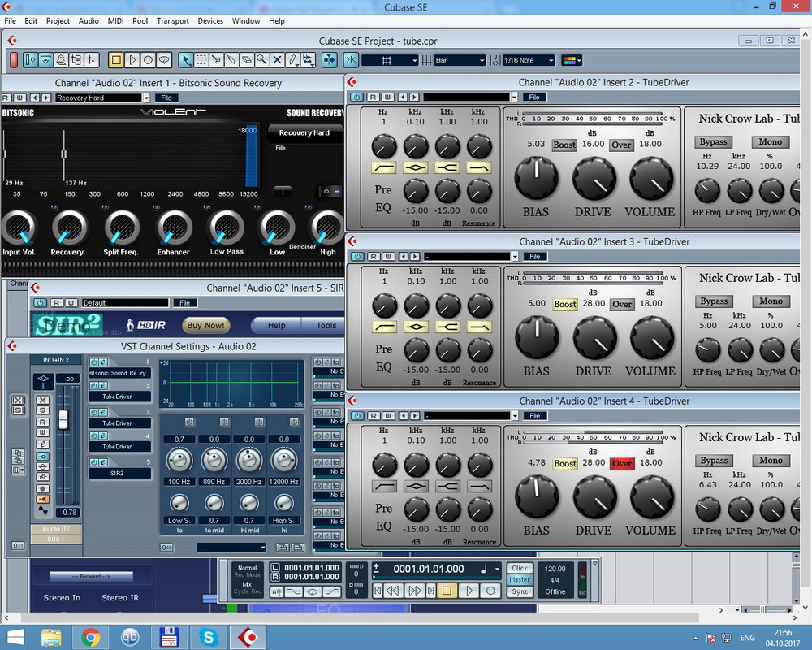Open the MIDI menu
812x650 pixels.
click(115, 21)
